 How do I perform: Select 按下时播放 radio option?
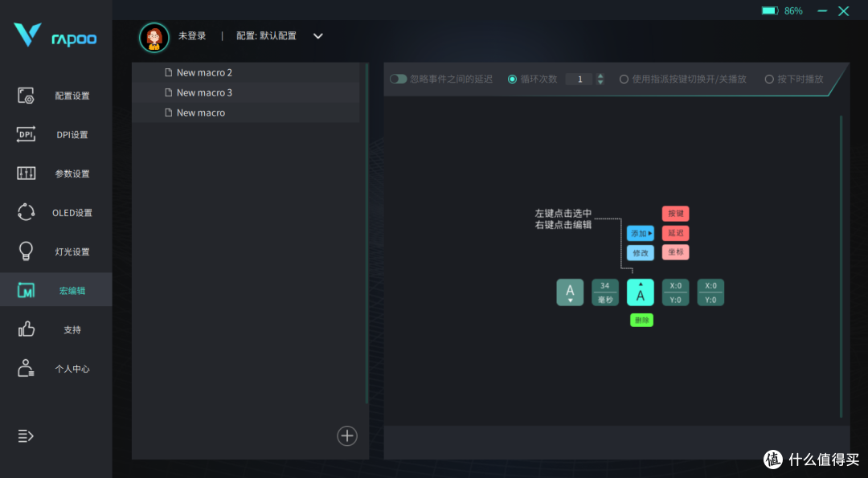(769, 79)
